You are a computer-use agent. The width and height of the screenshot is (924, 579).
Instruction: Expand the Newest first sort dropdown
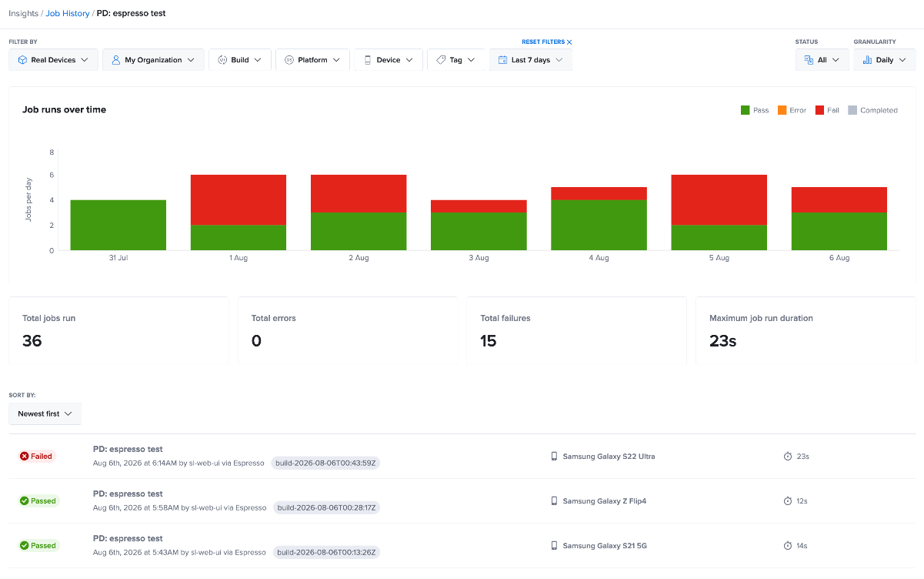point(45,414)
